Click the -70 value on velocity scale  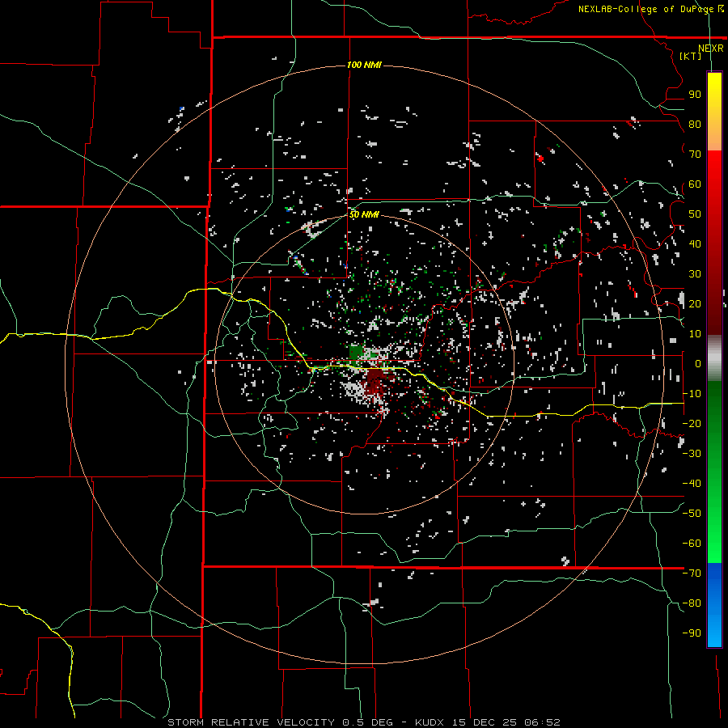coord(692,574)
